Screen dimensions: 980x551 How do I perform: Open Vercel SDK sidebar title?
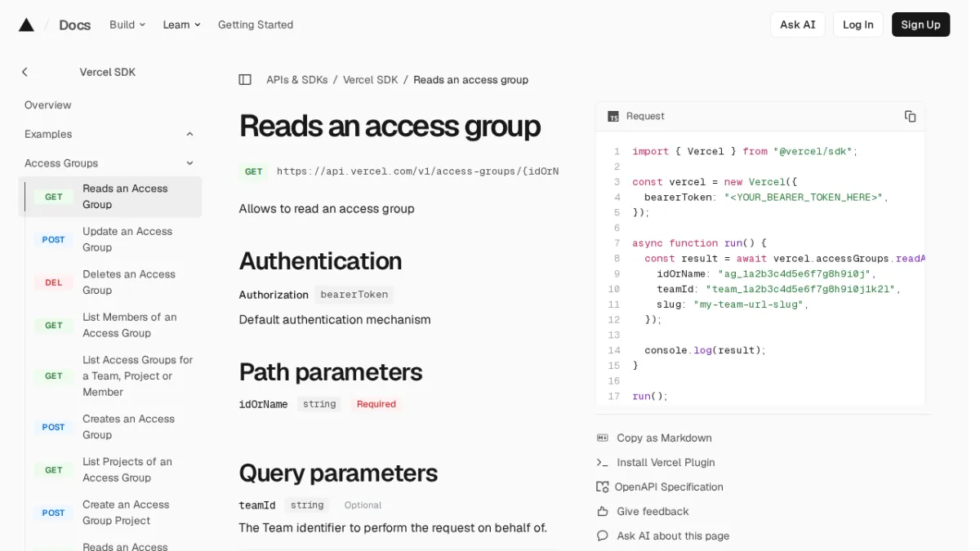click(x=108, y=72)
